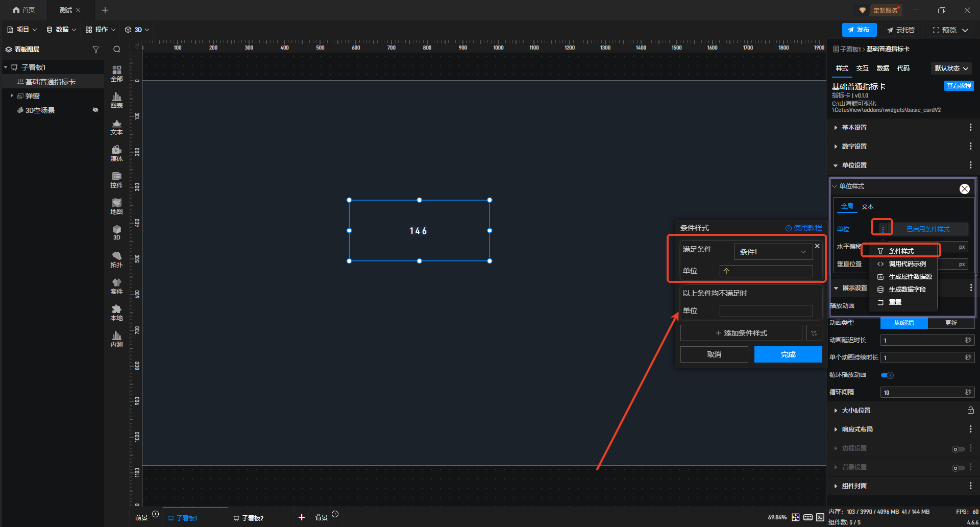Choose 条件样式 from the context menu

coord(901,251)
